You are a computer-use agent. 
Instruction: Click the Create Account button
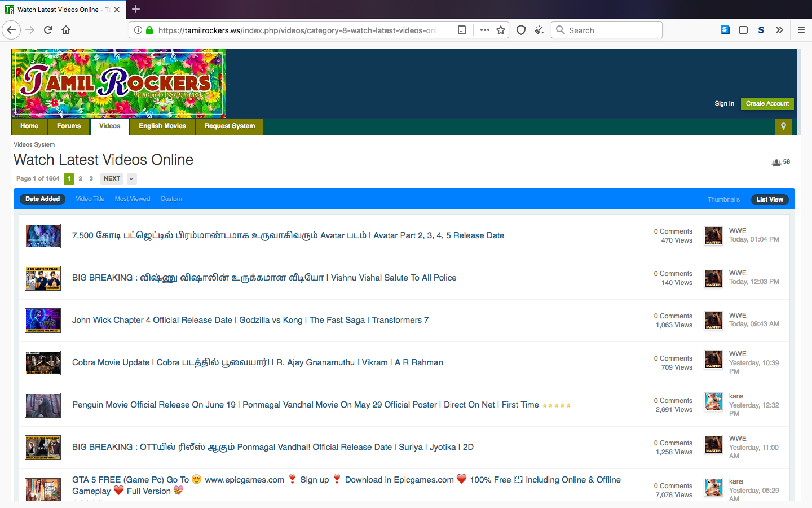point(767,104)
